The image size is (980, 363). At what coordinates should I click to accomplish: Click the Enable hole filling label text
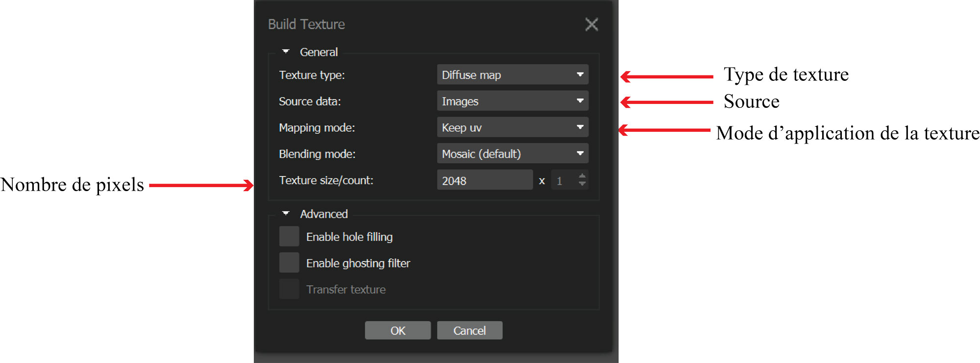click(x=349, y=237)
